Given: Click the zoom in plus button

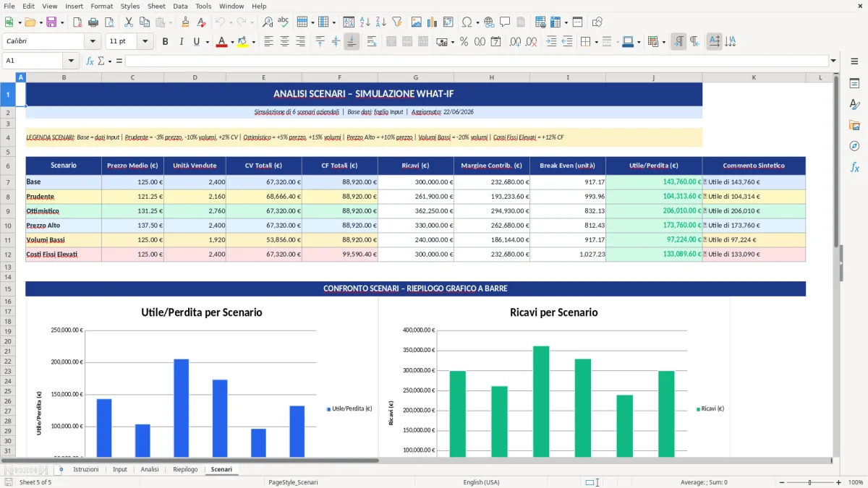Looking at the screenshot, I should [x=838, y=482].
